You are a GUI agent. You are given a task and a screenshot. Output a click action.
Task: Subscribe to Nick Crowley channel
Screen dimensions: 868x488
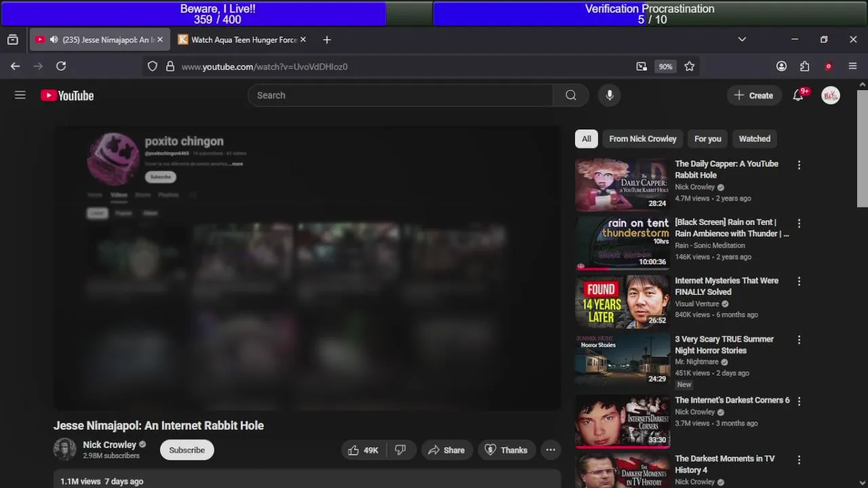point(186,450)
